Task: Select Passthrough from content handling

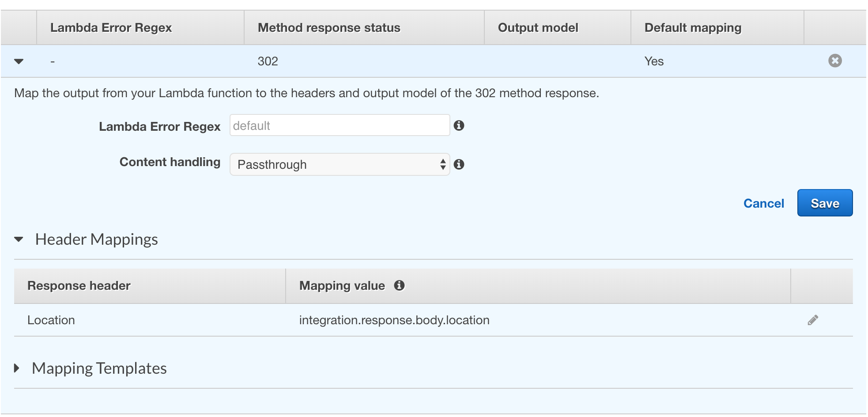Action: click(340, 164)
